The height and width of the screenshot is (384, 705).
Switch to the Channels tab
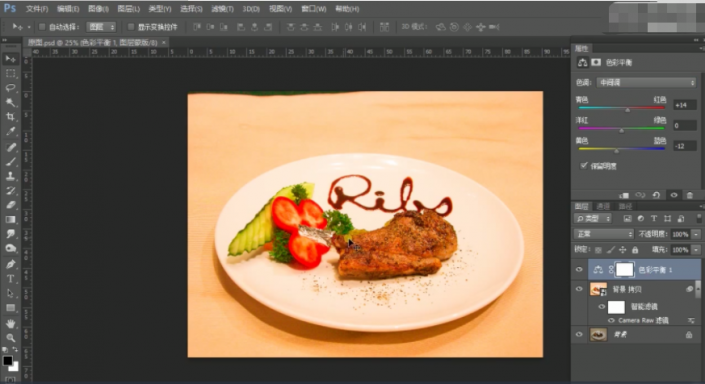(x=602, y=206)
